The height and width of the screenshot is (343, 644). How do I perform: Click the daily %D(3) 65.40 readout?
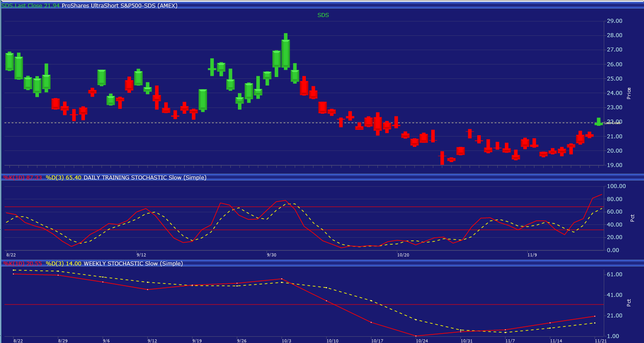64,178
